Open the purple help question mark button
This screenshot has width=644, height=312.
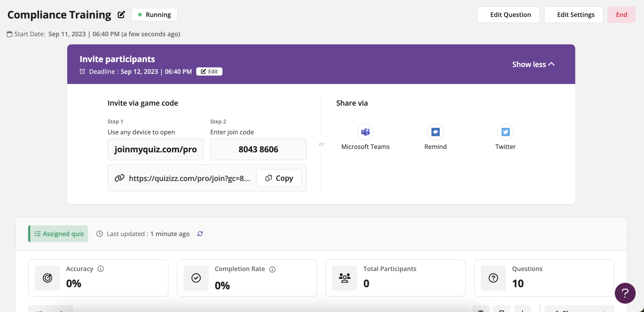coord(625,293)
